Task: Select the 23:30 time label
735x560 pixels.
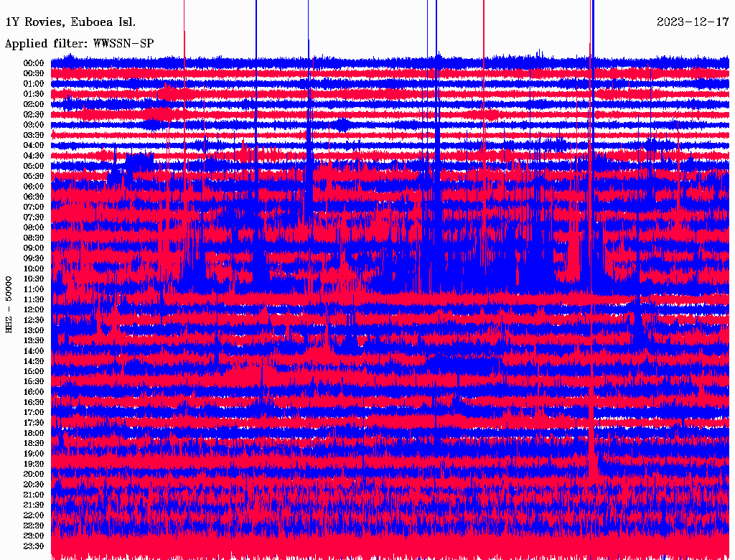Action: [34, 546]
